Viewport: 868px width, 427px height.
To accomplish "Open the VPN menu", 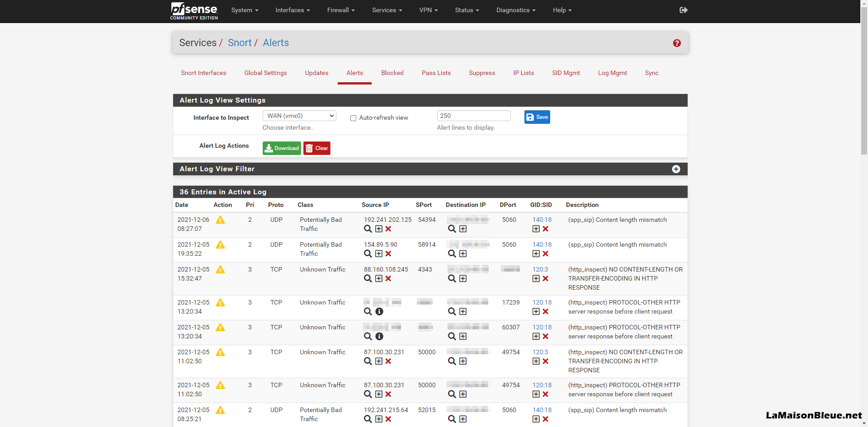I will (428, 10).
